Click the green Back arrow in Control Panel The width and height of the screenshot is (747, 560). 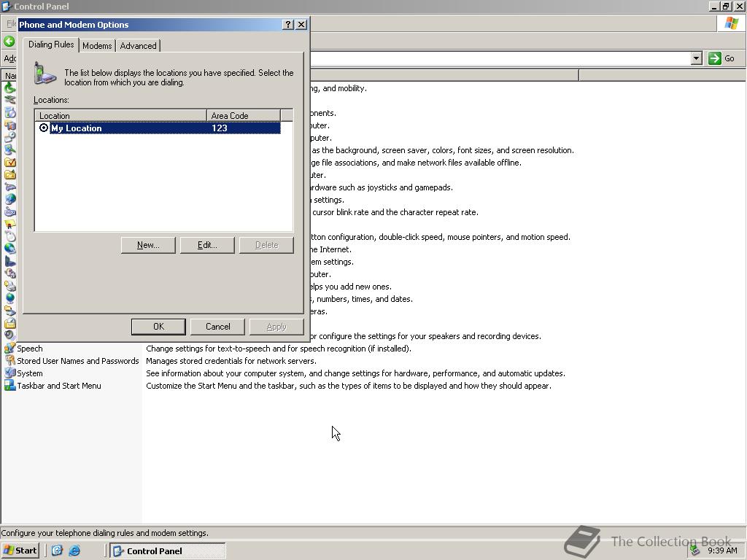[9, 42]
